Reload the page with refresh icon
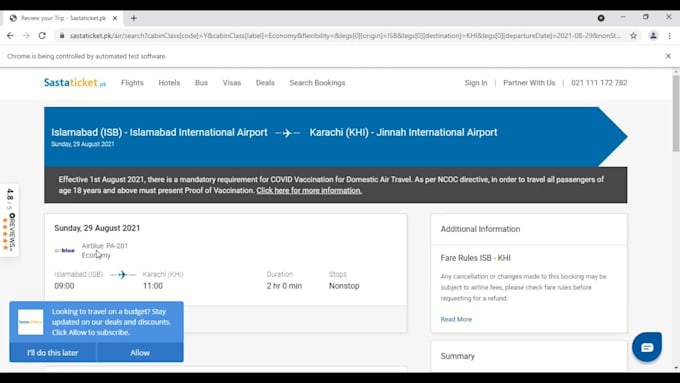The image size is (680, 383). [42, 36]
